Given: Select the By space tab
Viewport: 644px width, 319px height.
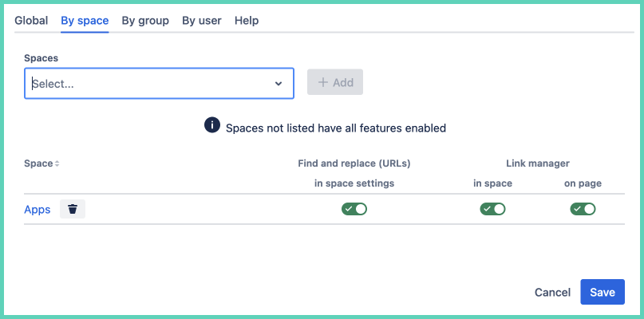Looking at the screenshot, I should 85,21.
